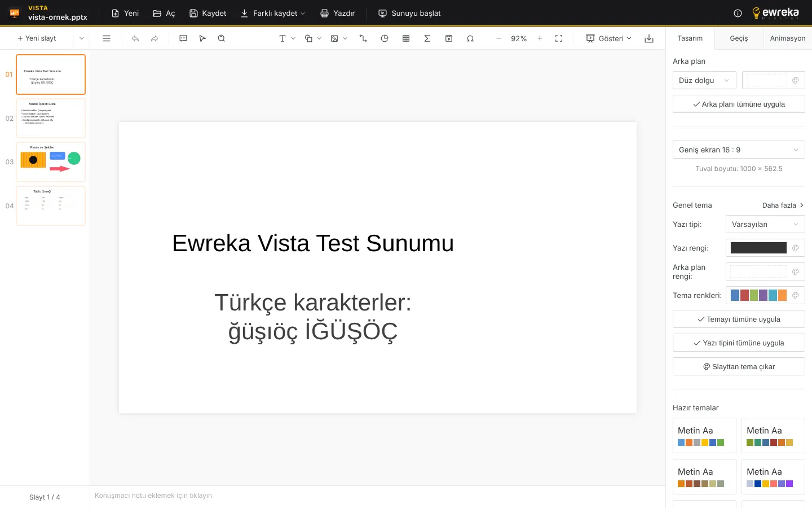Zoom in with plus icon
812x508 pixels.
tap(540, 38)
